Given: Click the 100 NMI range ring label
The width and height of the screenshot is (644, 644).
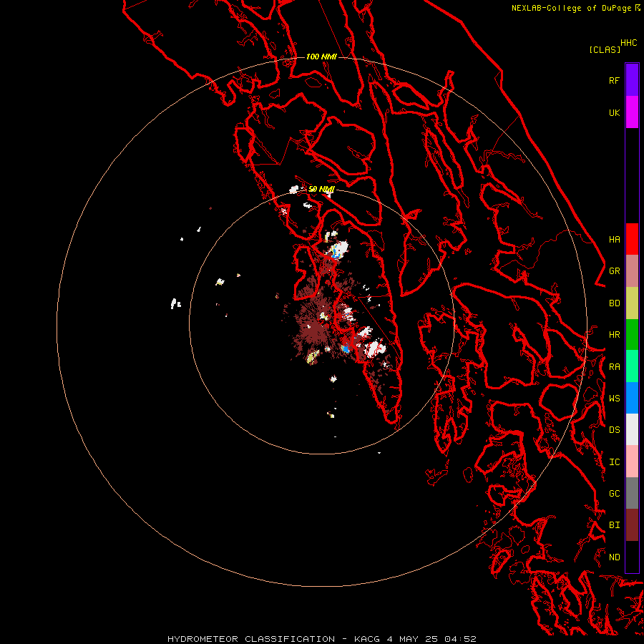Looking at the screenshot, I should point(321,57).
